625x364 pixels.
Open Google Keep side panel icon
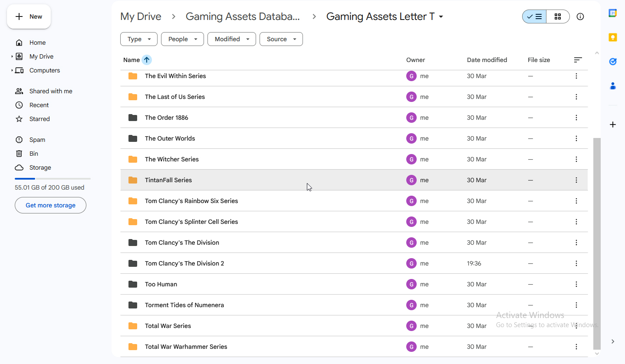point(613,37)
